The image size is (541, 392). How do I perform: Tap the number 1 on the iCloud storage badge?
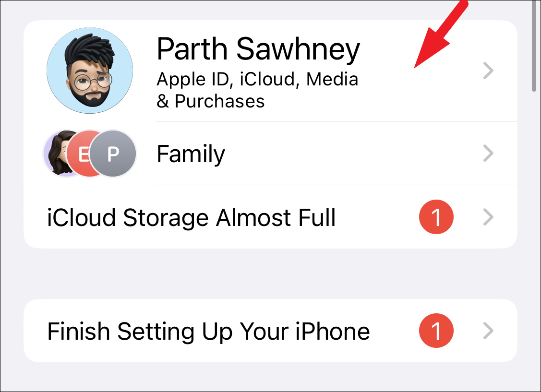[x=436, y=217]
